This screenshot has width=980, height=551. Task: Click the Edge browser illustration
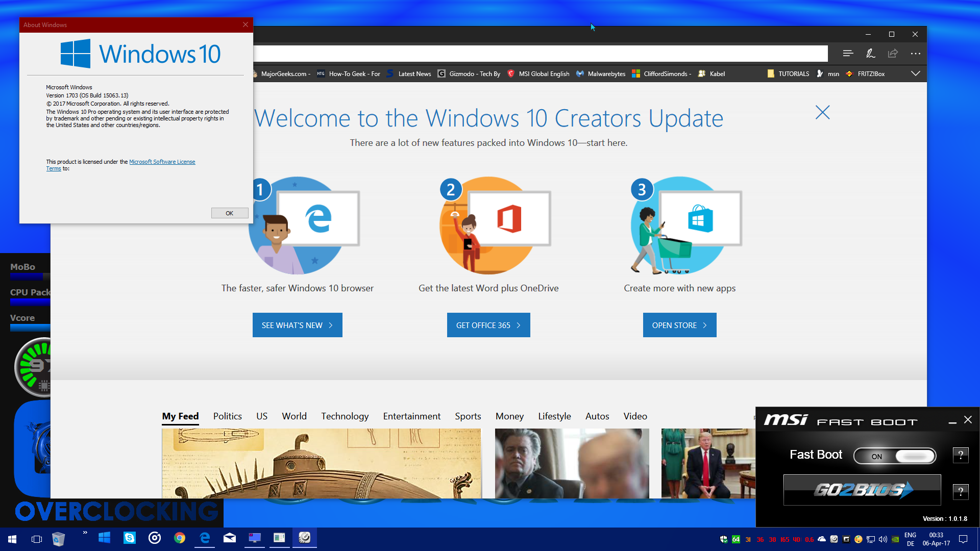pos(304,226)
